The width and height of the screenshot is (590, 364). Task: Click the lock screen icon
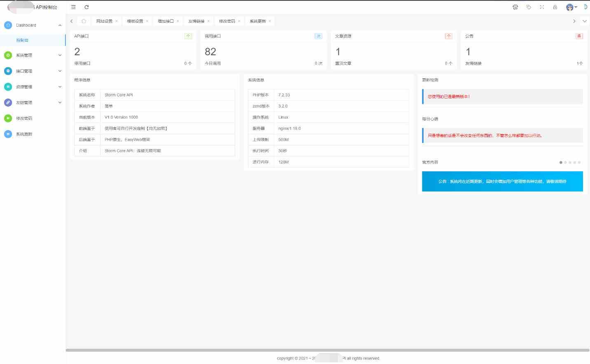coord(555,7)
